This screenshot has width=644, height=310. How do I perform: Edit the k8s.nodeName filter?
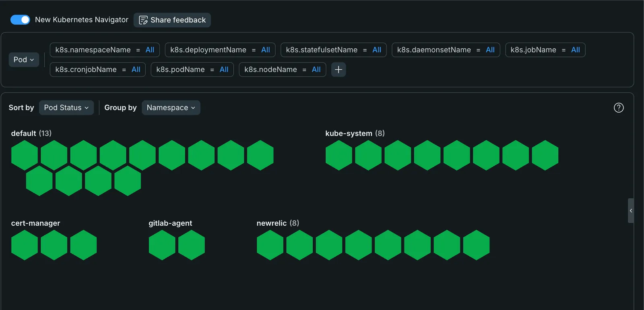click(x=282, y=69)
